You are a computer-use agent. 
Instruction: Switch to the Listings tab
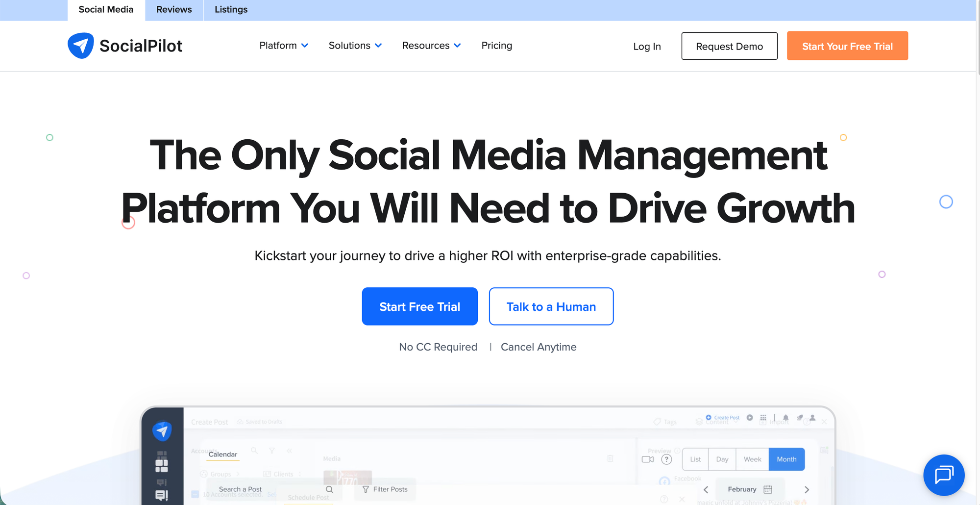pos(231,10)
